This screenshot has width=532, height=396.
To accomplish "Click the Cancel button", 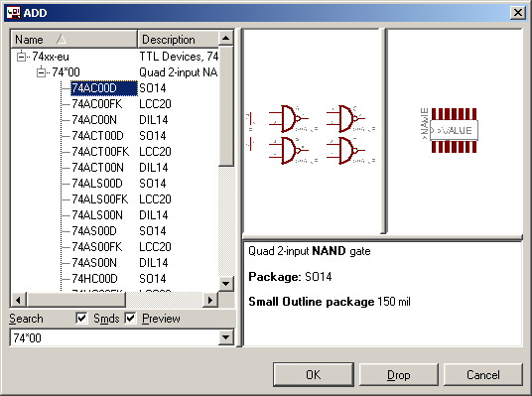I will [x=482, y=374].
